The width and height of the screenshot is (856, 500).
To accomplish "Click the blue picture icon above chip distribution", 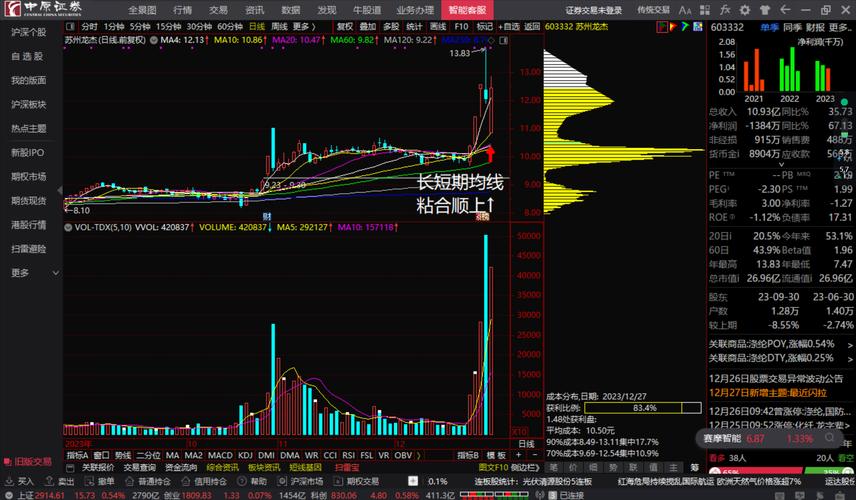I will 697,26.
